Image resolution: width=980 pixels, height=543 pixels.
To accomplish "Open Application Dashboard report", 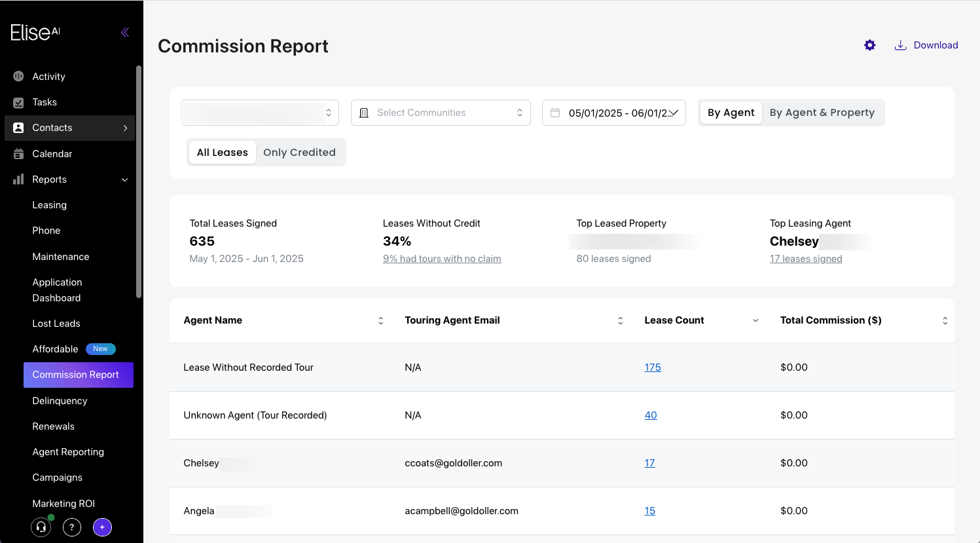I will (58, 290).
